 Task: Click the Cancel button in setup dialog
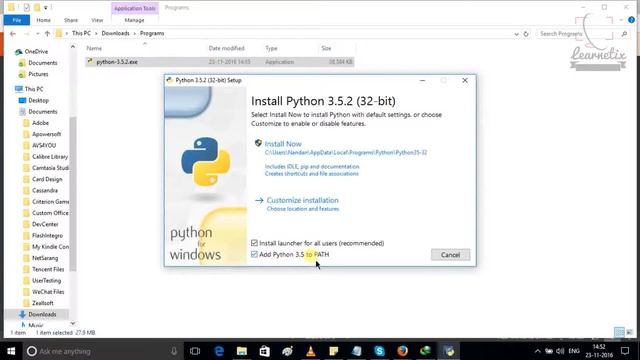[450, 255]
